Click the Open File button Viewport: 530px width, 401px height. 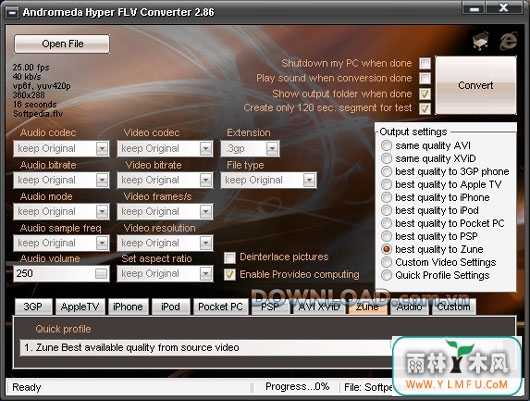pyautogui.click(x=62, y=44)
